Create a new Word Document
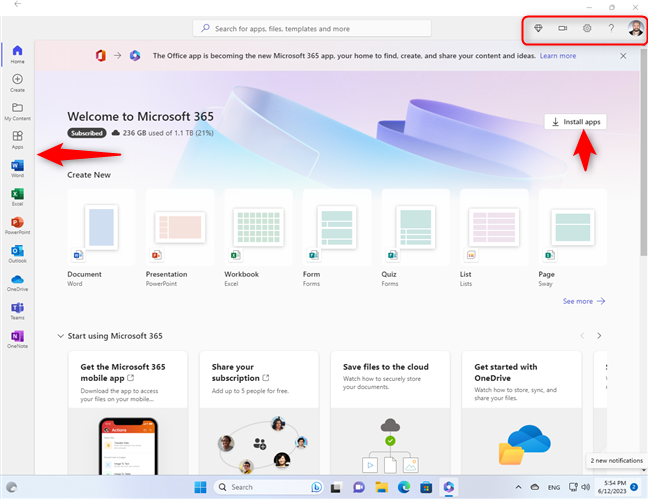This screenshot has height=499, width=648. (101, 239)
